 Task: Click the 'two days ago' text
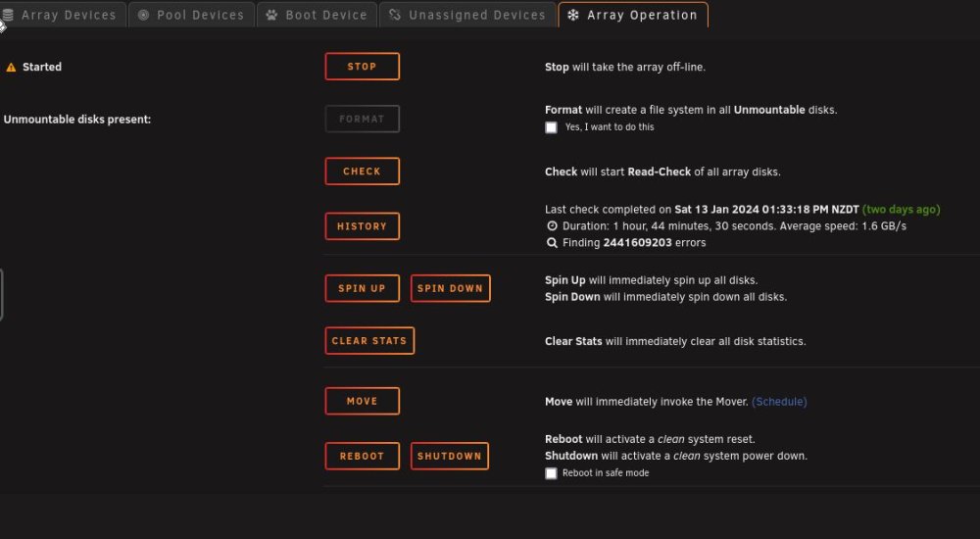pos(901,210)
